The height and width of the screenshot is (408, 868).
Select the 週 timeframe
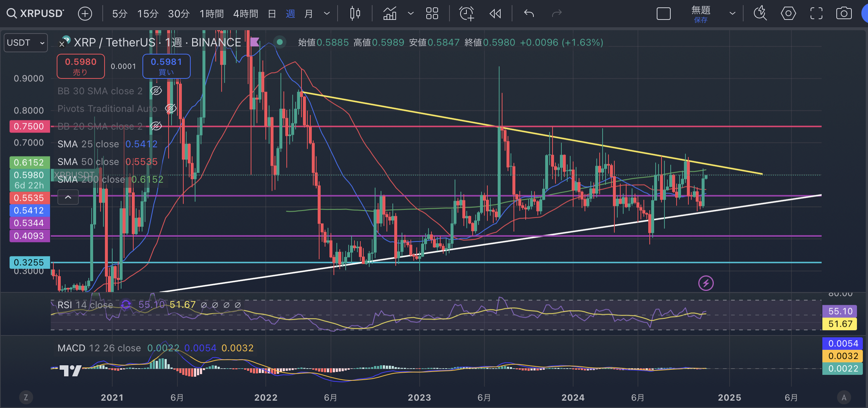pos(290,14)
